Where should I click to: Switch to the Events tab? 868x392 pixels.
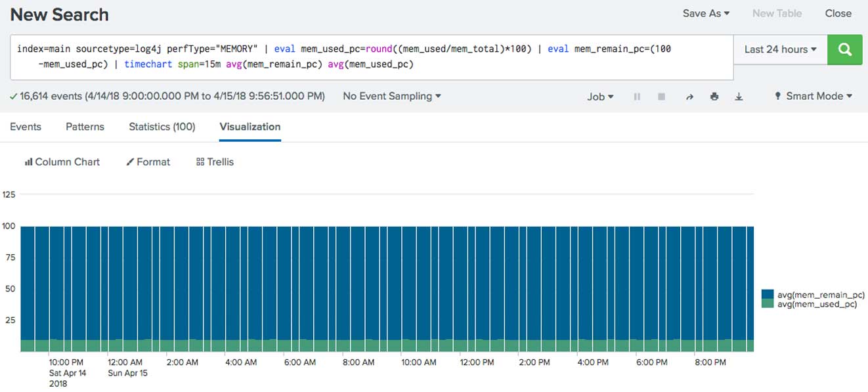click(26, 127)
